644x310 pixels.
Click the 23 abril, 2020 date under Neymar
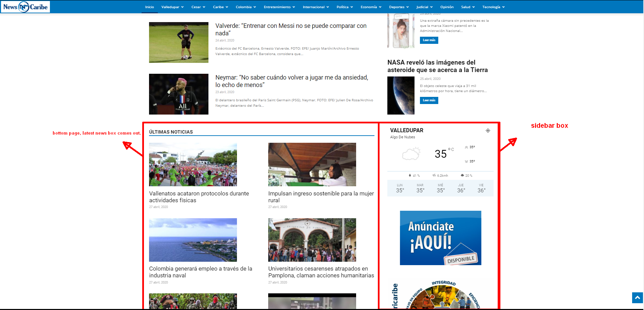[x=225, y=92]
